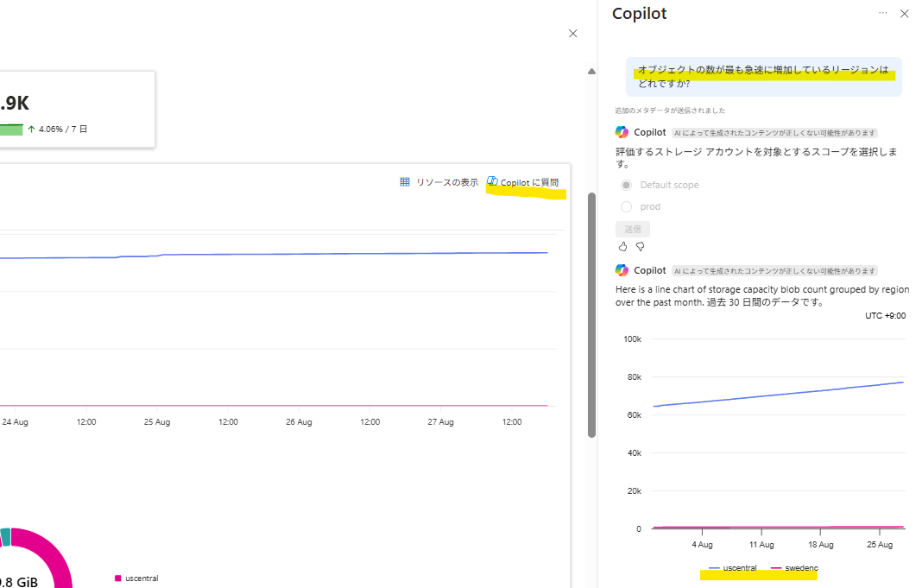
Task: Click the uscentral legend below the donut chart
Action: tap(136, 578)
